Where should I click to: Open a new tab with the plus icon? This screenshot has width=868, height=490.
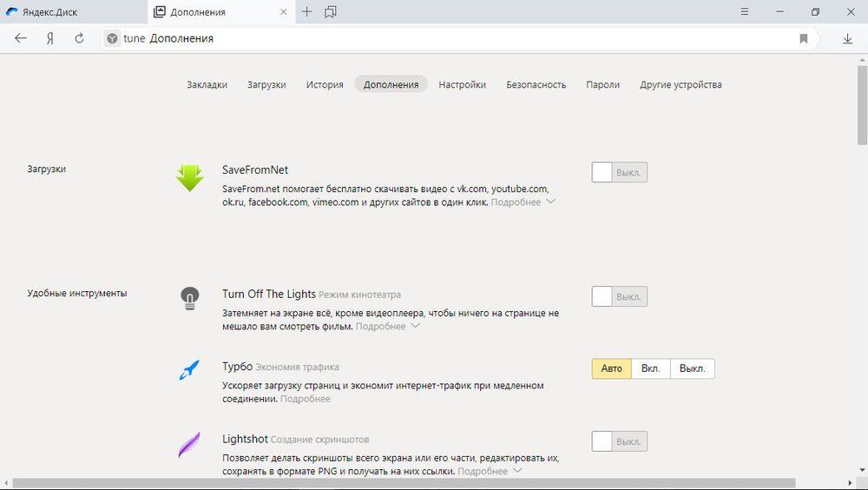(306, 11)
